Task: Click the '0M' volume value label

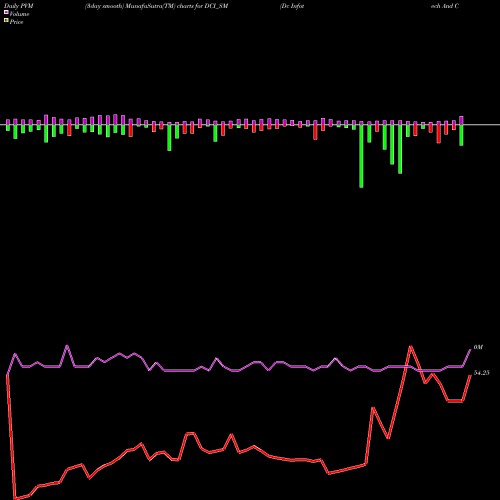Action: point(478,347)
